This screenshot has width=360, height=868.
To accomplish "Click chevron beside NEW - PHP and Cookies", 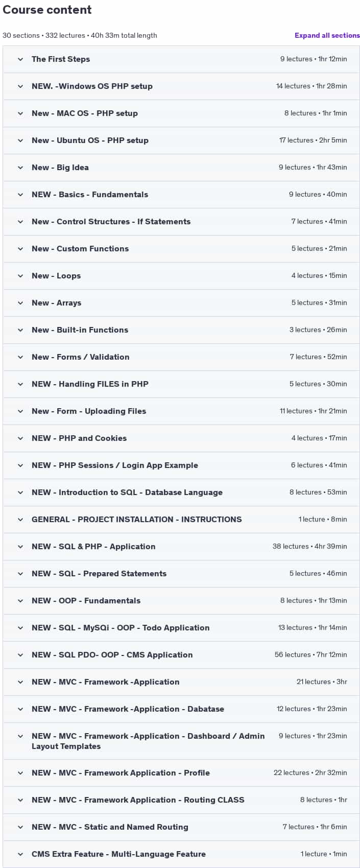I will [x=20, y=438].
